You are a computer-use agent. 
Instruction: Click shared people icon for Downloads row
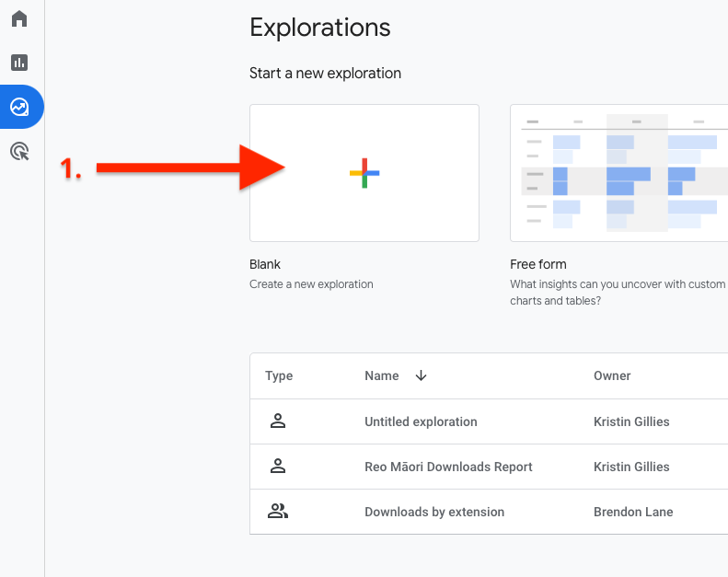click(x=278, y=512)
